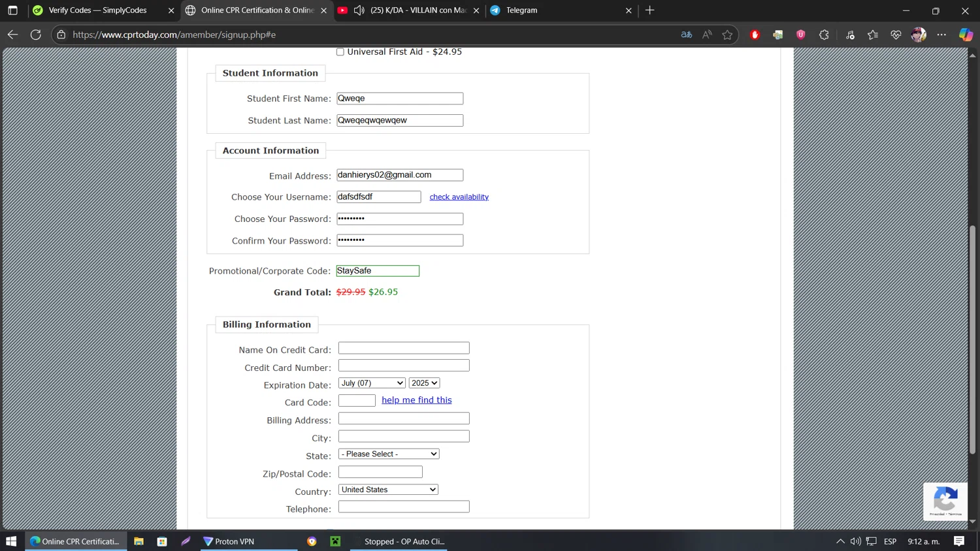Close the Verify Codes tab
The width and height of the screenshot is (980, 551).
[x=171, y=10]
